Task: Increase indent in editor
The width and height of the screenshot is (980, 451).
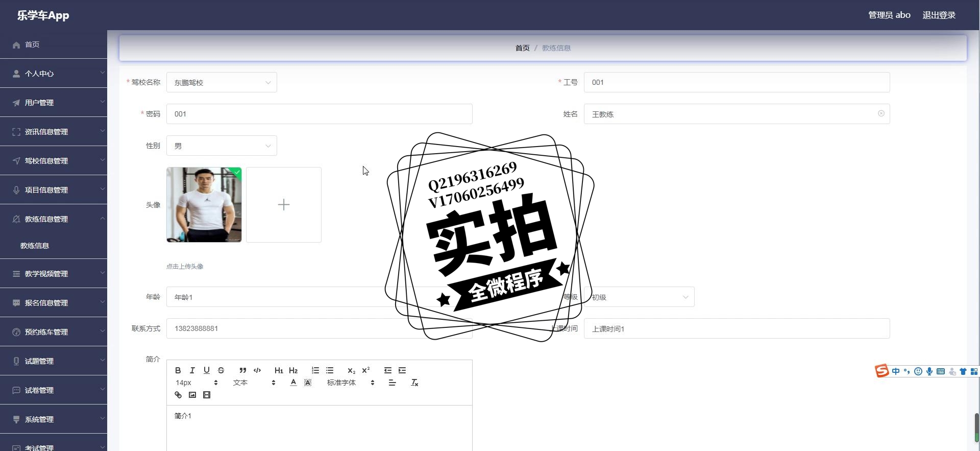Action: [x=402, y=370]
